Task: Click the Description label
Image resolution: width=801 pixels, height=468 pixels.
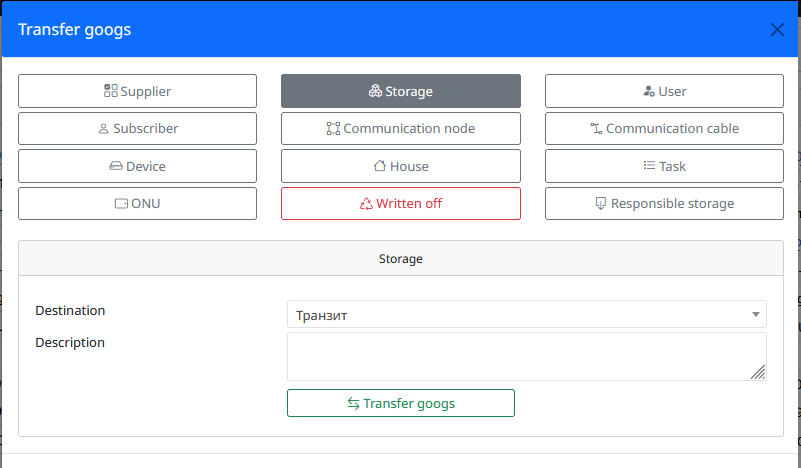Action: tap(70, 342)
